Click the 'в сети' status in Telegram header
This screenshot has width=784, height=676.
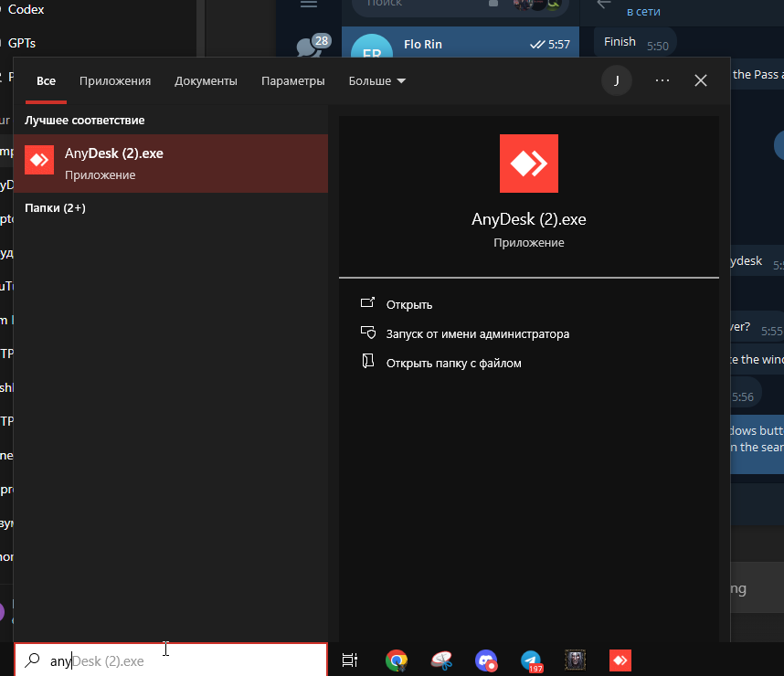click(643, 12)
